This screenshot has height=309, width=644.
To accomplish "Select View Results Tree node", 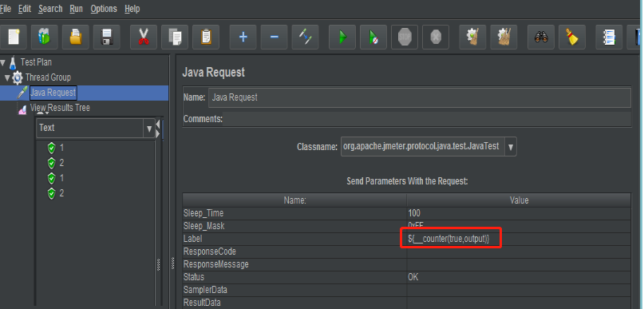I will (x=60, y=108).
